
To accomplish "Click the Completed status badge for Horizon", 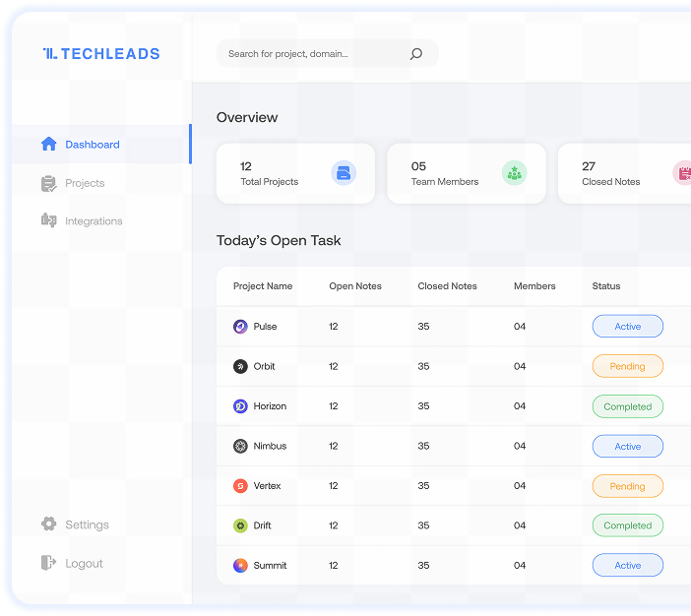I will [628, 406].
